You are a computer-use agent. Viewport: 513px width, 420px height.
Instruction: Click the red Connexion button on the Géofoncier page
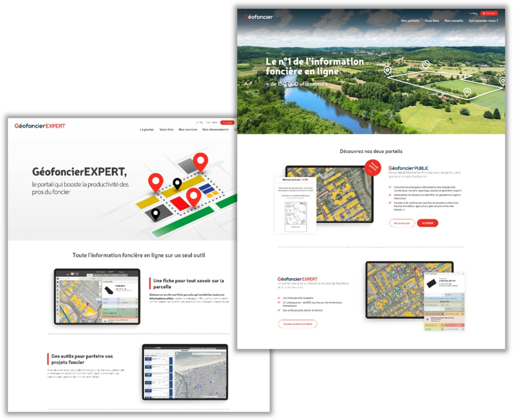[489, 13]
